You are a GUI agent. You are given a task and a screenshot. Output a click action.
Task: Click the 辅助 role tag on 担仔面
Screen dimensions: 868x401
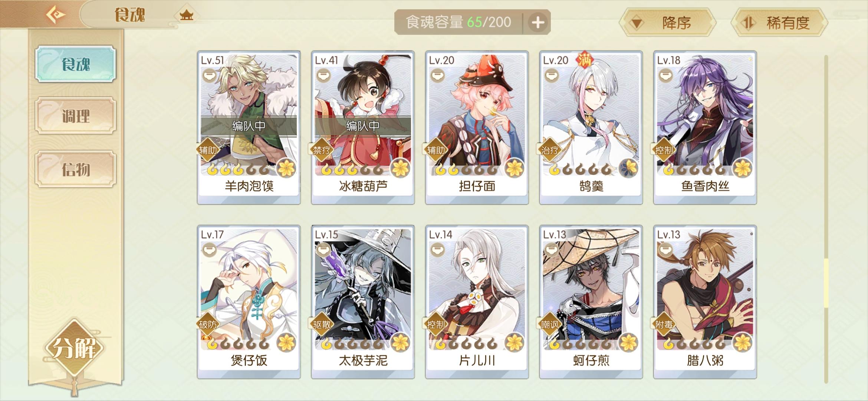[435, 150]
